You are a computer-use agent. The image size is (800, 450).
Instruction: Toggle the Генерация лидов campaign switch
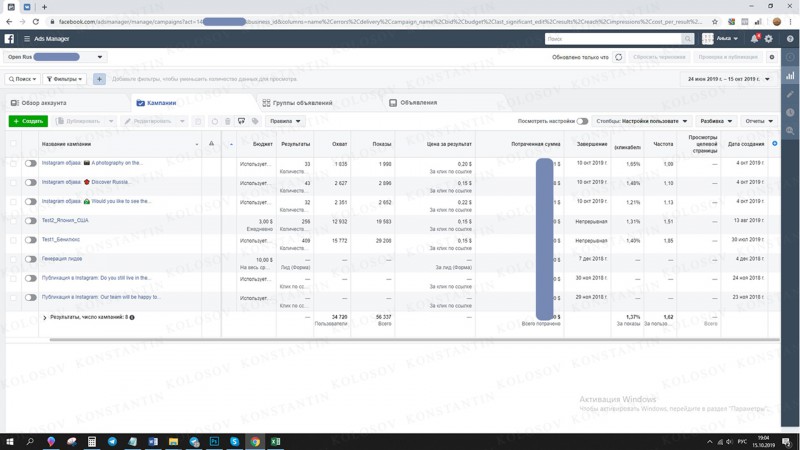[31, 259]
